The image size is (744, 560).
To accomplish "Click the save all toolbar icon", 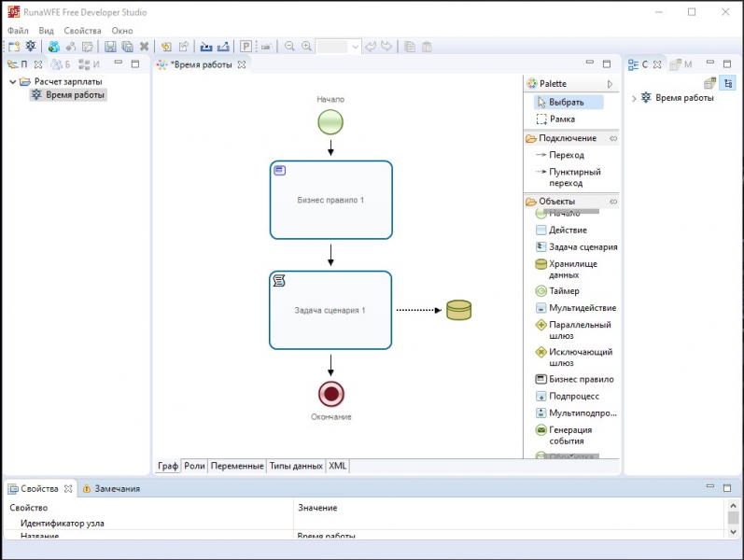I will pos(127,47).
